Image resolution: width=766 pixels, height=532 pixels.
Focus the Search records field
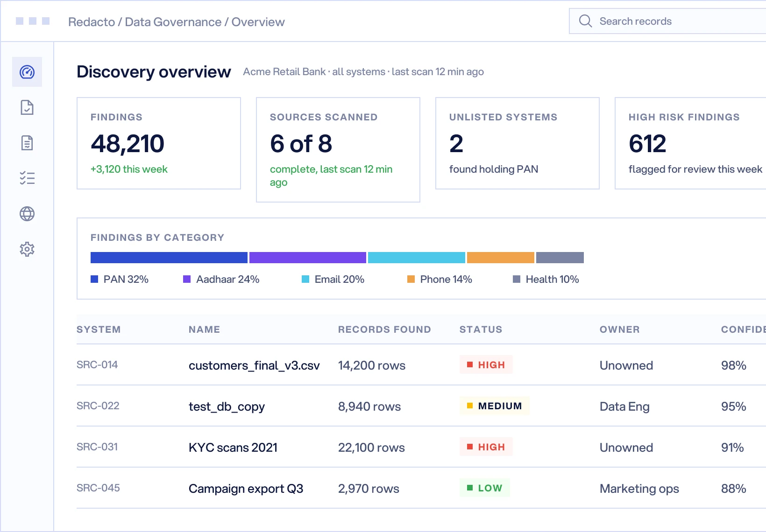(667, 21)
